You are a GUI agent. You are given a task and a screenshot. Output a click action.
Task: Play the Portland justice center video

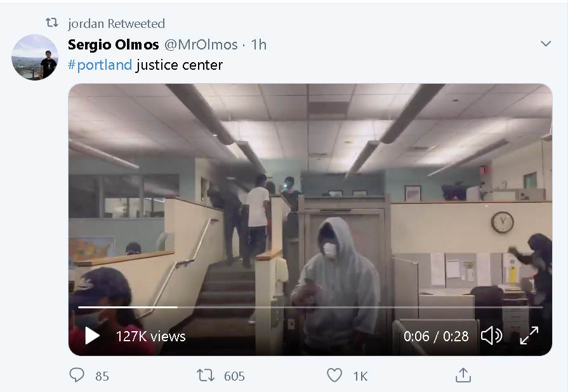click(92, 336)
